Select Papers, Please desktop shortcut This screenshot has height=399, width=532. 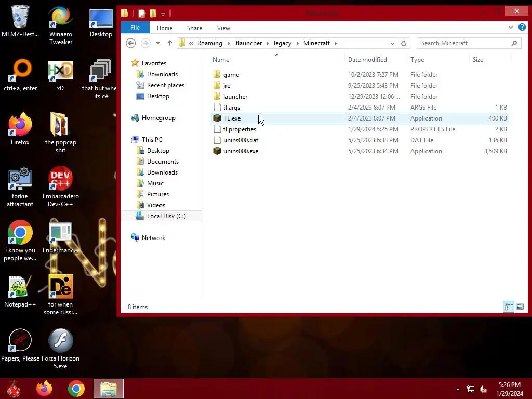click(x=20, y=345)
